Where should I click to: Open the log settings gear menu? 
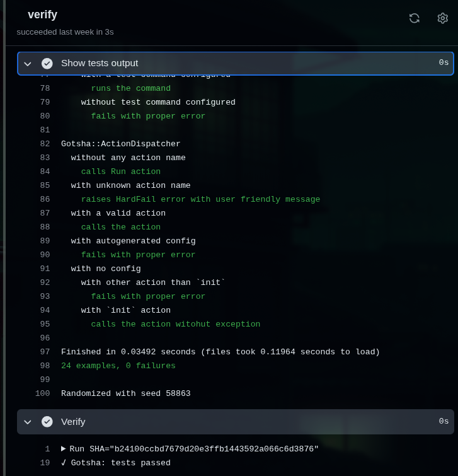(x=442, y=18)
